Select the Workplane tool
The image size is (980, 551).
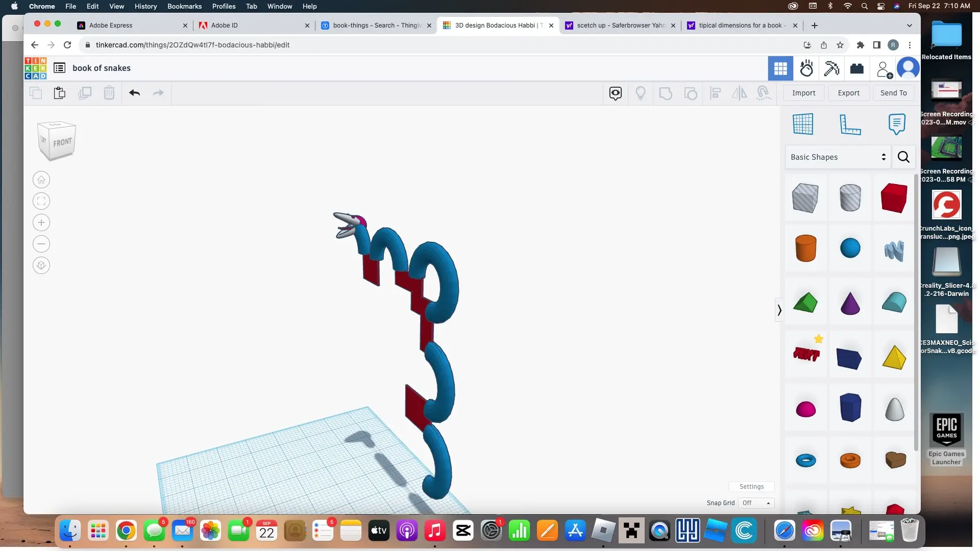pyautogui.click(x=803, y=124)
